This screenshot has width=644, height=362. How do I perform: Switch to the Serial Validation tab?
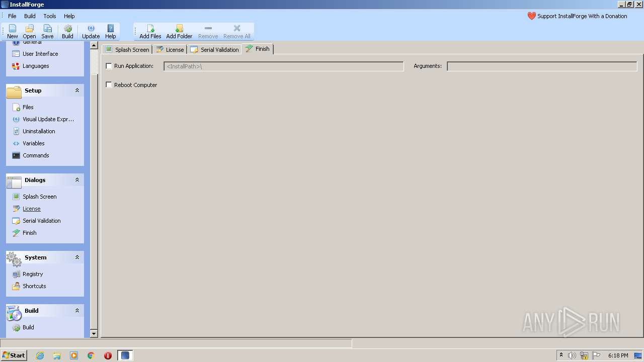(214, 49)
